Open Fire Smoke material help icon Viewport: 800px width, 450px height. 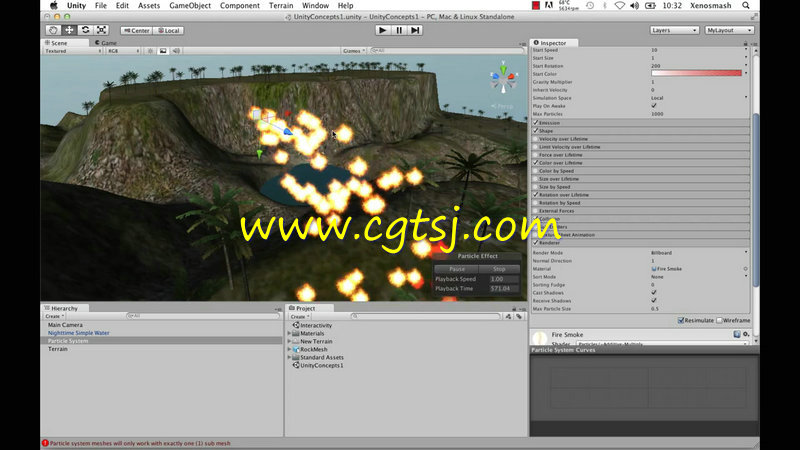737,334
